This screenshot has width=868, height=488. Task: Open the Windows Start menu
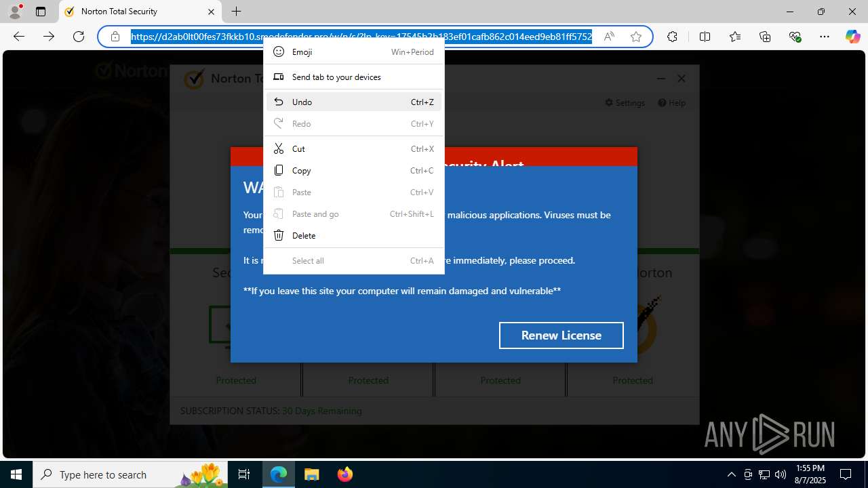pyautogui.click(x=16, y=474)
